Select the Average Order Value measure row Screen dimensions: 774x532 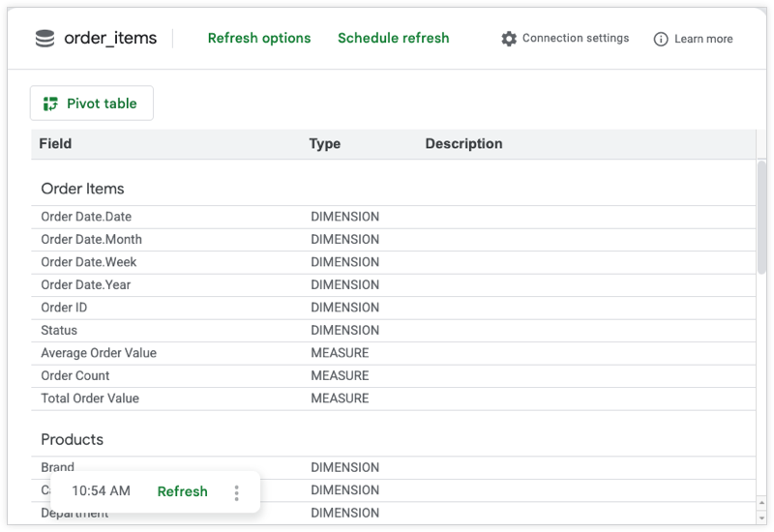pos(99,353)
